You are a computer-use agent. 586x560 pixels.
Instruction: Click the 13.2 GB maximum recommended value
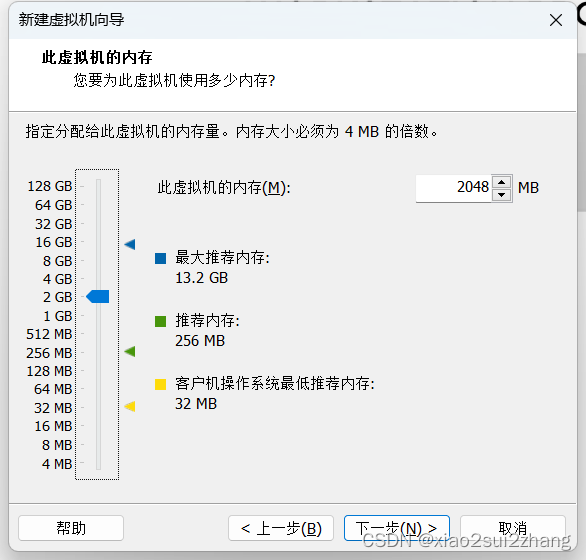(x=201, y=278)
